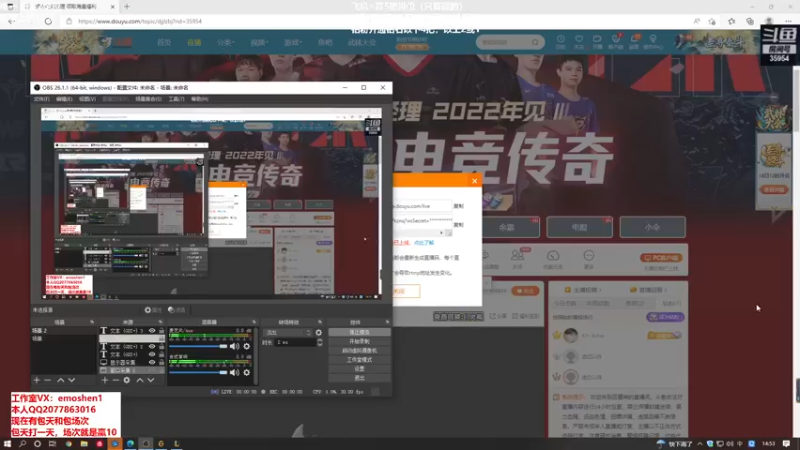The height and width of the screenshot is (450, 800).
Task: Pop out the Controls dock panel
Action: click(x=387, y=322)
